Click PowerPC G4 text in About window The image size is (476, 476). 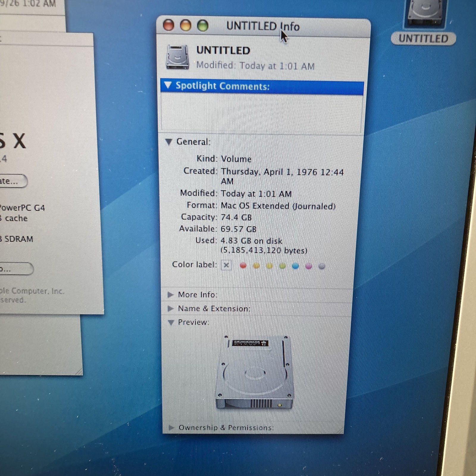[x=23, y=208]
